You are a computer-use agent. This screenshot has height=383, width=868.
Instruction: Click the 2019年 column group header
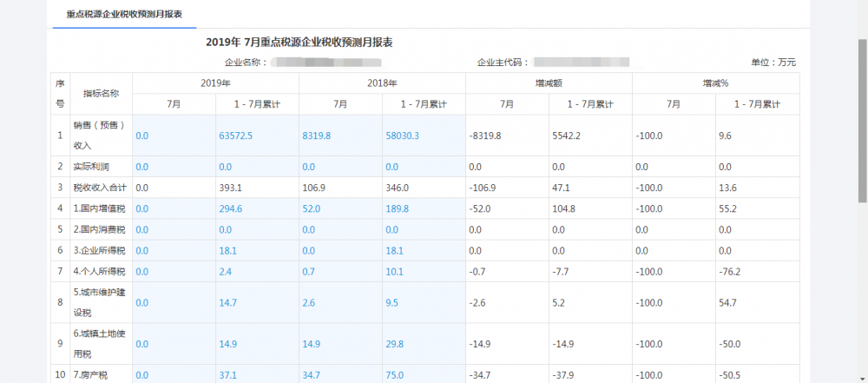coord(215,83)
